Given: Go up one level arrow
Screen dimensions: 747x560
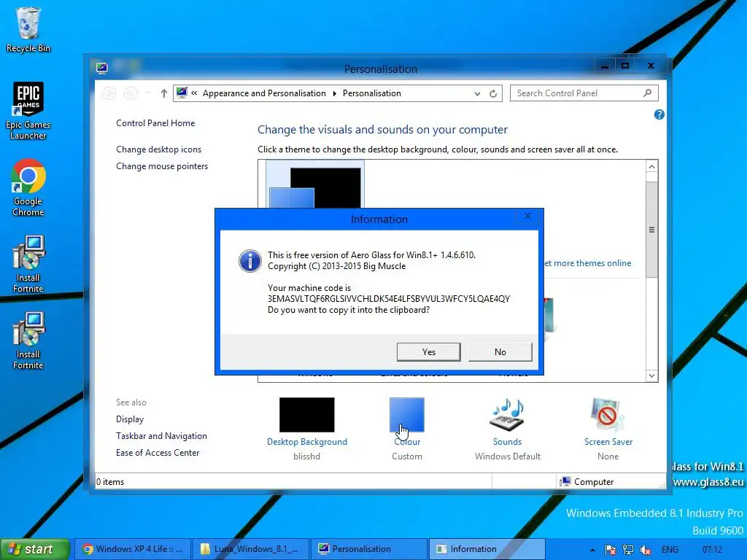Looking at the screenshot, I should click(164, 93).
